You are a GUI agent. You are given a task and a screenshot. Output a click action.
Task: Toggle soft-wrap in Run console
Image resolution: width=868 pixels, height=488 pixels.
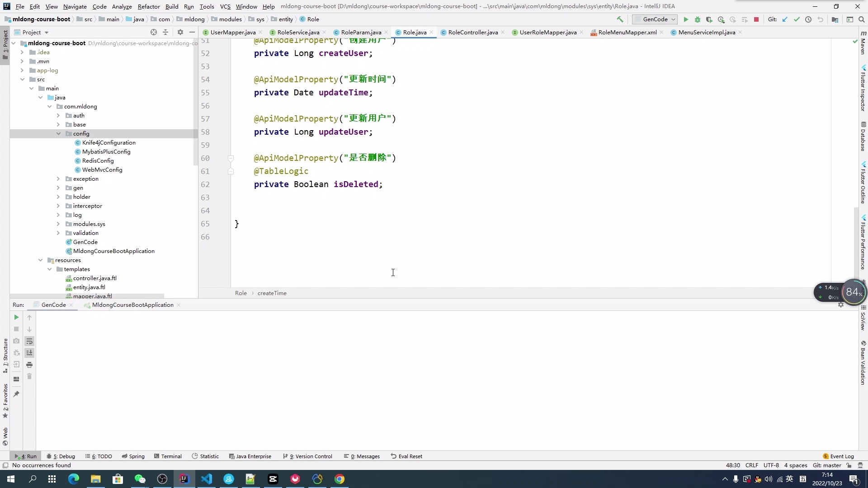pos(29,341)
